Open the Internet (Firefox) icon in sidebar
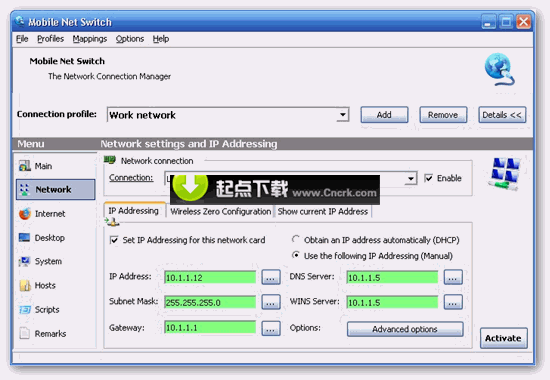 coord(25,214)
